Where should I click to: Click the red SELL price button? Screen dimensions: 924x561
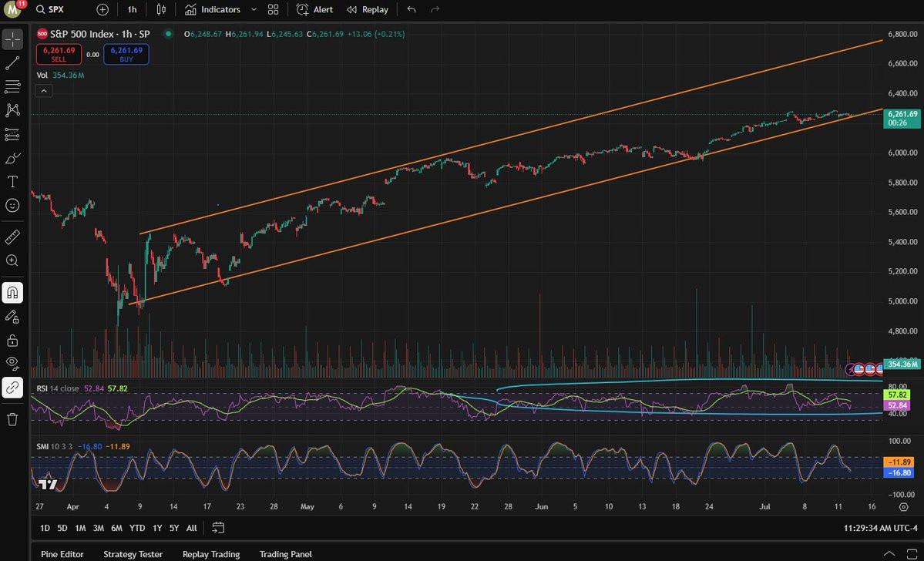(x=59, y=54)
